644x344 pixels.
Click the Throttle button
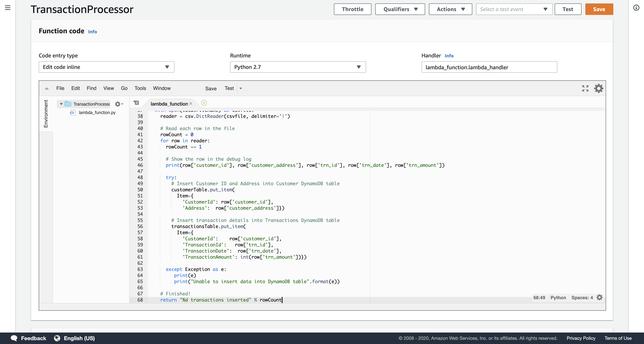pos(352,9)
